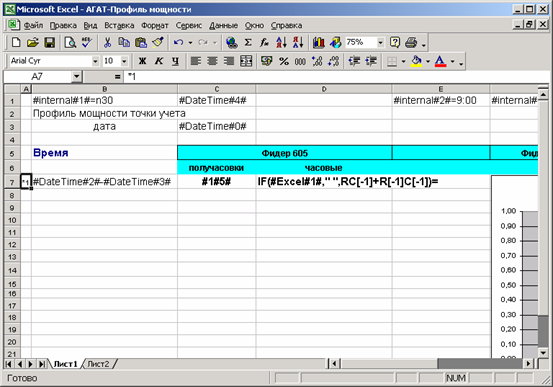
Task: Click Sort Descending icon
Action: 298,43
